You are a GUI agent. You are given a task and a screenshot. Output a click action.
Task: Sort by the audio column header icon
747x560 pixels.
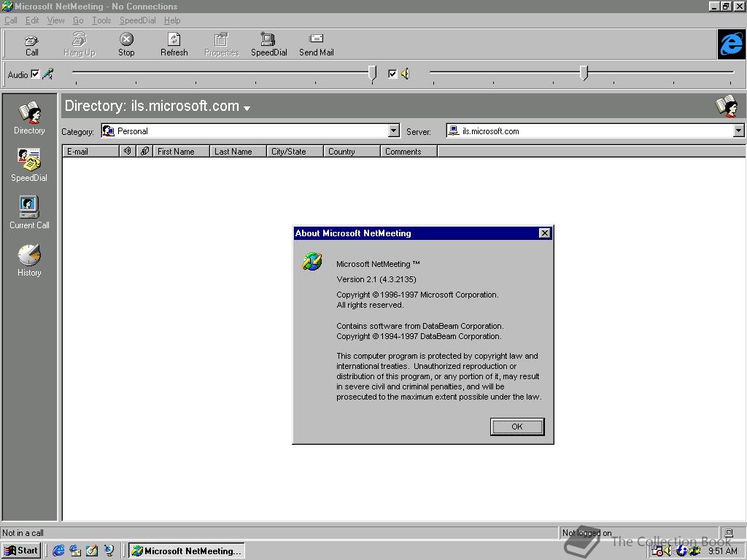tap(128, 152)
